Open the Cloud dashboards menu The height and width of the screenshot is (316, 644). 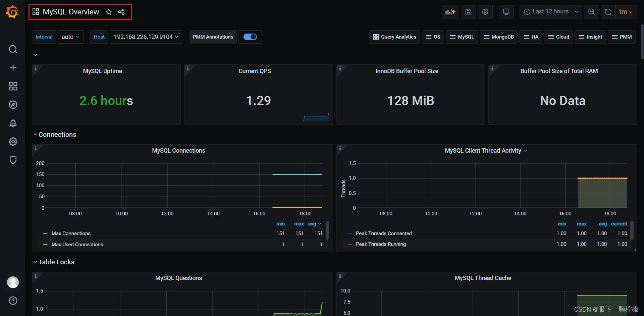558,37
